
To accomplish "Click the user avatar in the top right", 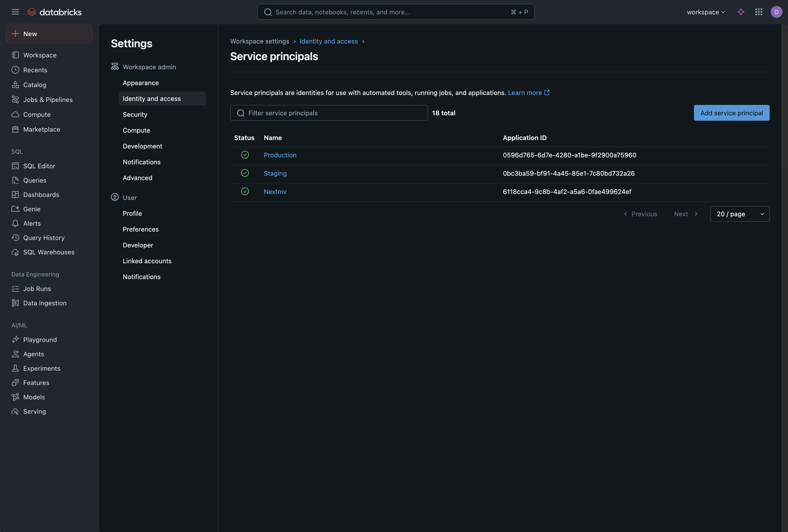I will (777, 12).
